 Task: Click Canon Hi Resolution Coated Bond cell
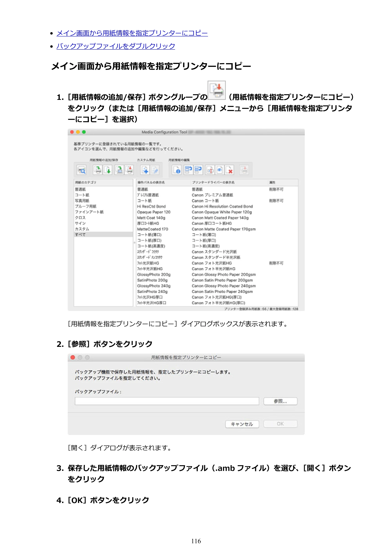(x=222, y=206)
